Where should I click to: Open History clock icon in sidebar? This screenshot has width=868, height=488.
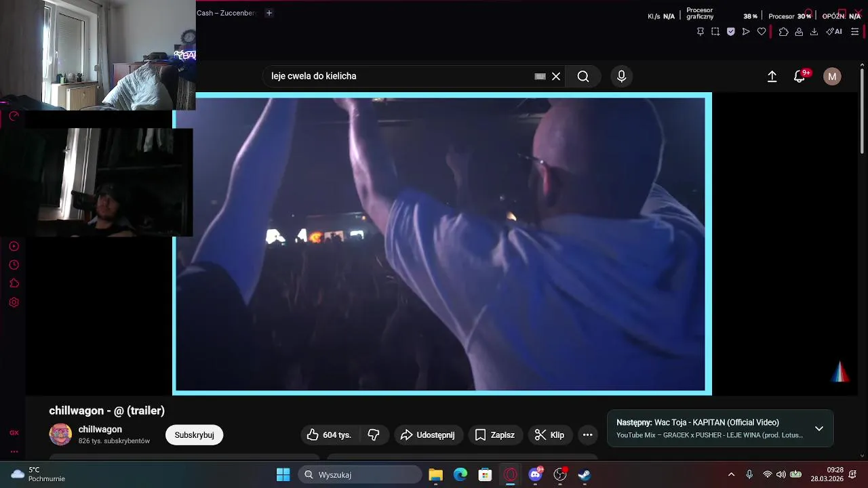click(14, 265)
